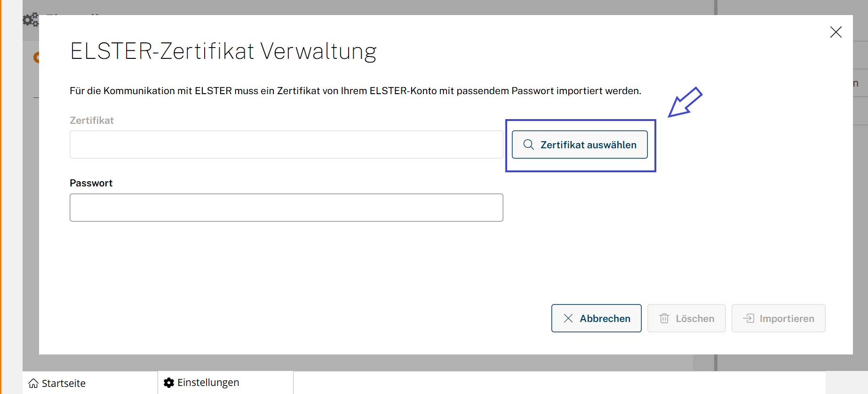This screenshot has height=394, width=868.
Task: Click the gears icon in top-left corner
Action: click(31, 20)
